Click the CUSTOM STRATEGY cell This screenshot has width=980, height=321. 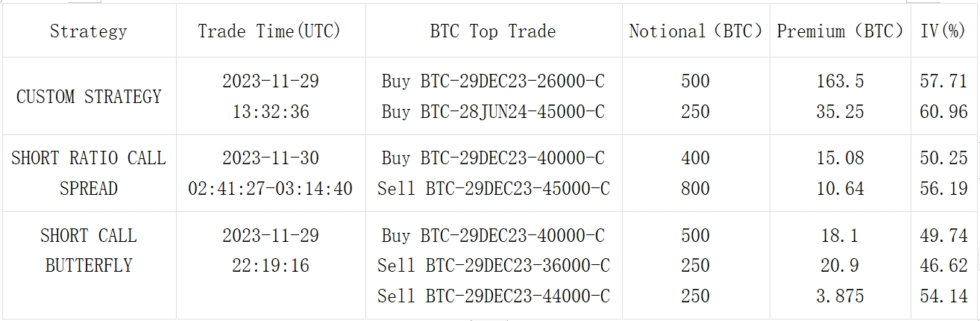click(x=89, y=97)
